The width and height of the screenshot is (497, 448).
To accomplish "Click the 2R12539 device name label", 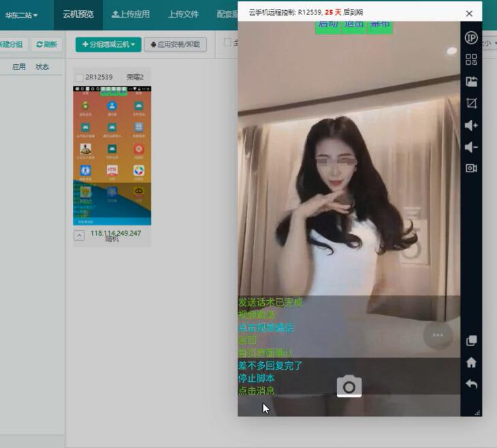I will (99, 77).
